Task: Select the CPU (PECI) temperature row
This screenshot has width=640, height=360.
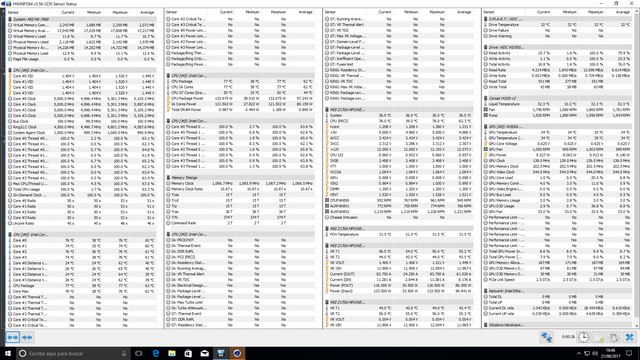Action: point(399,121)
